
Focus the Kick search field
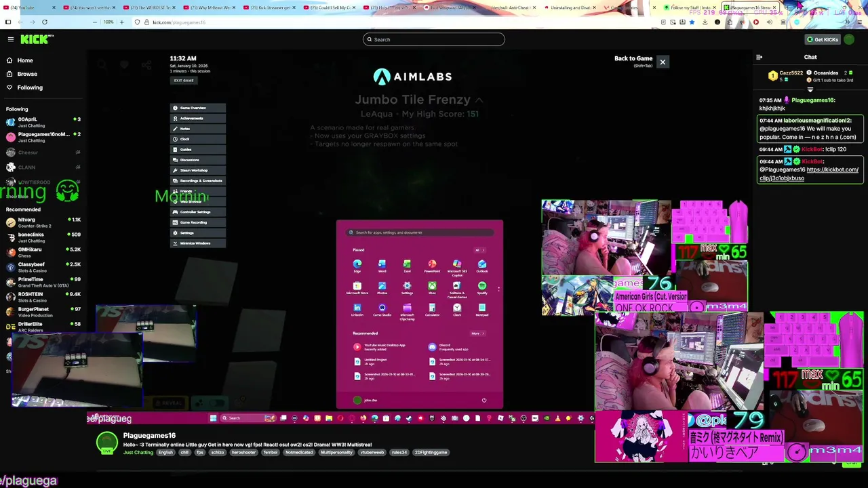(x=434, y=39)
